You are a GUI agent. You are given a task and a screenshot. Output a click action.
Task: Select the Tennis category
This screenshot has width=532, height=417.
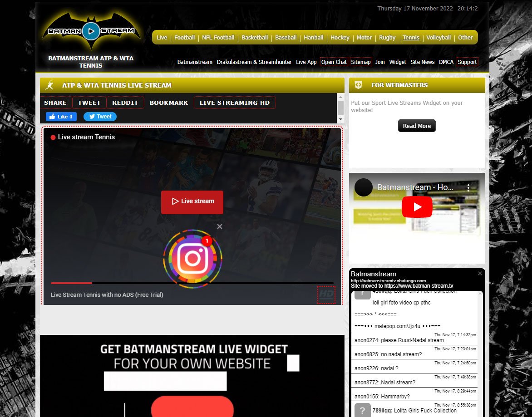(411, 38)
